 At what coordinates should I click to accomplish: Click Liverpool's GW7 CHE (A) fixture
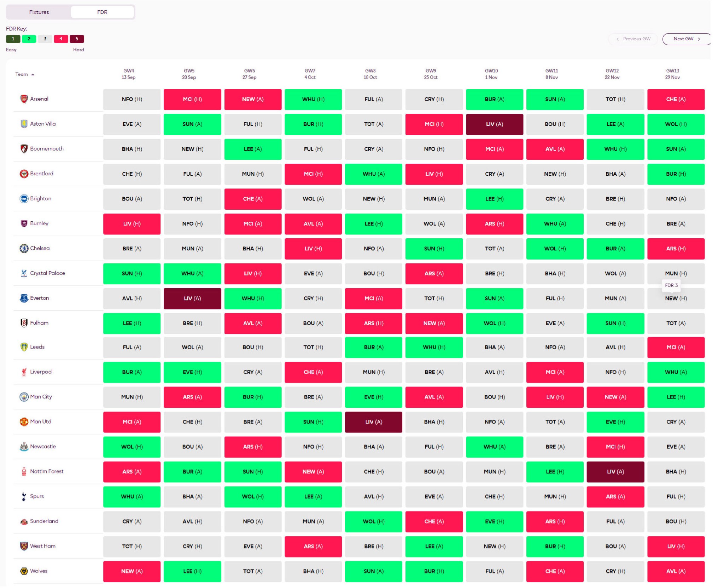tap(313, 372)
